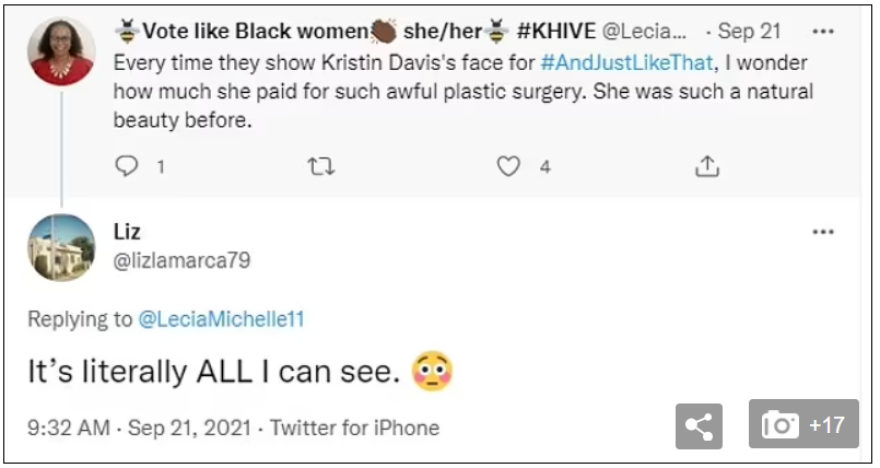Click the Sep 21 date on the top tweet
The width and height of the screenshot is (880, 468).
click(749, 31)
